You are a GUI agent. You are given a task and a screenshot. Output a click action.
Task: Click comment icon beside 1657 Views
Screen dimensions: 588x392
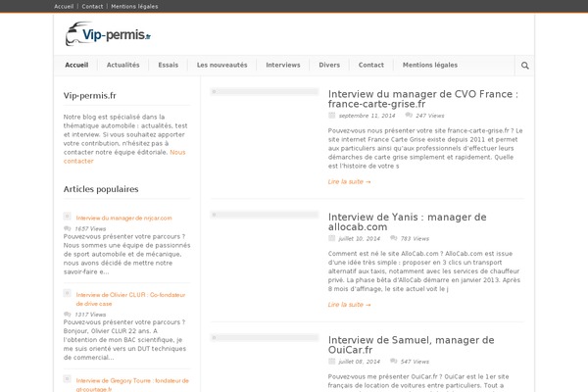[67, 228]
